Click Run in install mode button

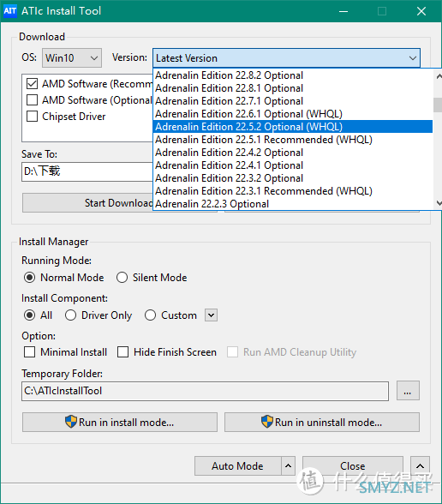(120, 422)
